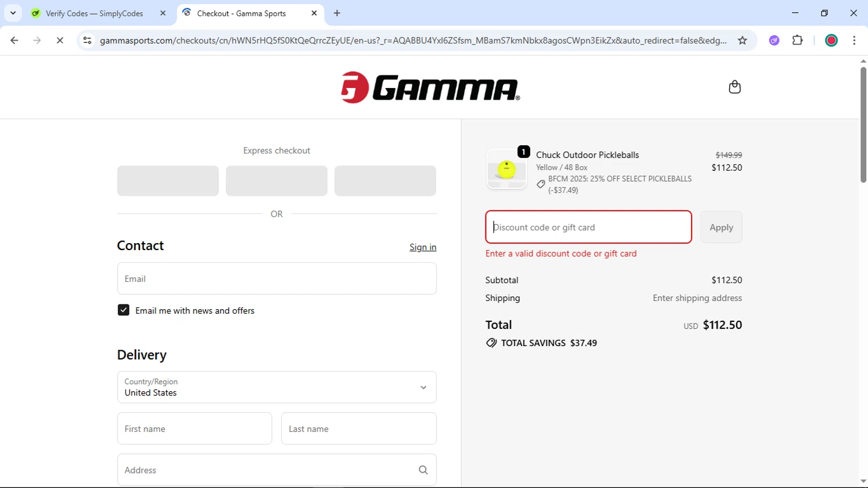Restore down the browser window

pyautogui.click(x=825, y=13)
